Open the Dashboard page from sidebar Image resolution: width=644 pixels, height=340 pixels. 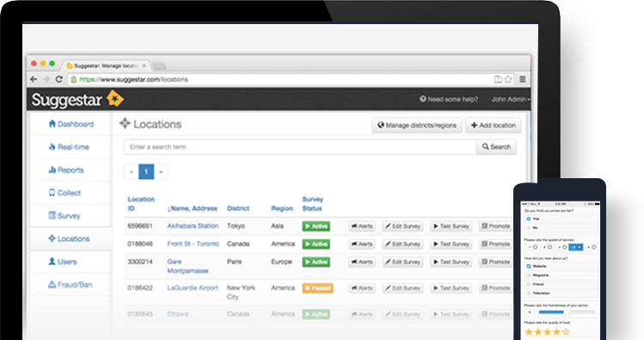point(71,124)
